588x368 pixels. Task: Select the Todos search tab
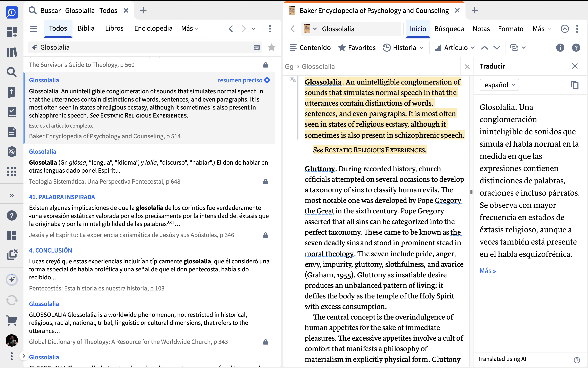pyautogui.click(x=58, y=28)
